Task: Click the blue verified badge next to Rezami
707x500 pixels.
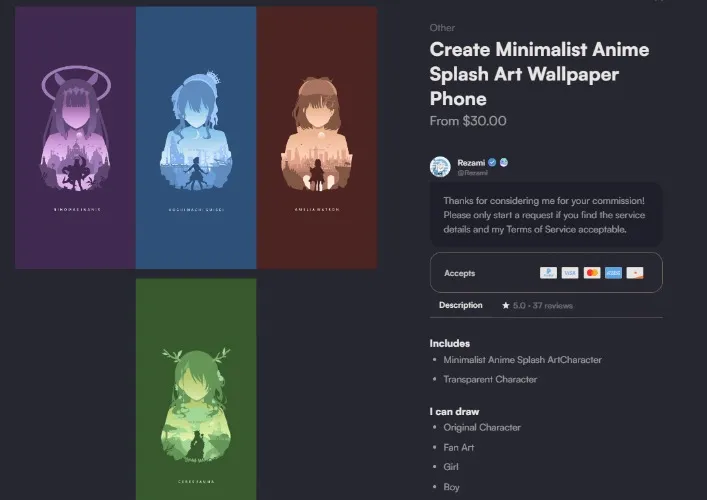Action: click(x=492, y=162)
